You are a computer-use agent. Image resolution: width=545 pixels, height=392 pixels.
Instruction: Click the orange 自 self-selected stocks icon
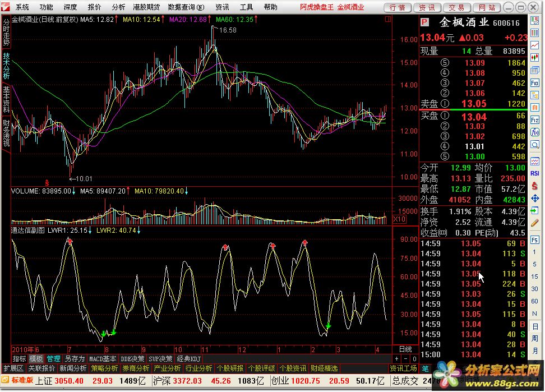point(534,108)
